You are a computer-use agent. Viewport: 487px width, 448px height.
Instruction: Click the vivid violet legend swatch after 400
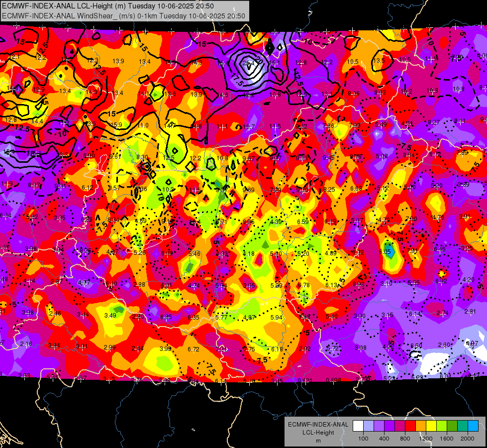(390, 426)
